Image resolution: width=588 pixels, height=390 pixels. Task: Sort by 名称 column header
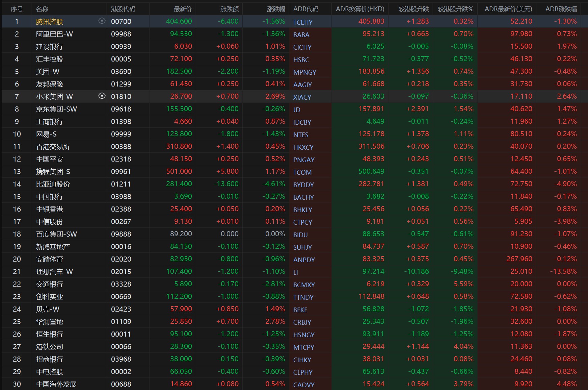(42, 9)
